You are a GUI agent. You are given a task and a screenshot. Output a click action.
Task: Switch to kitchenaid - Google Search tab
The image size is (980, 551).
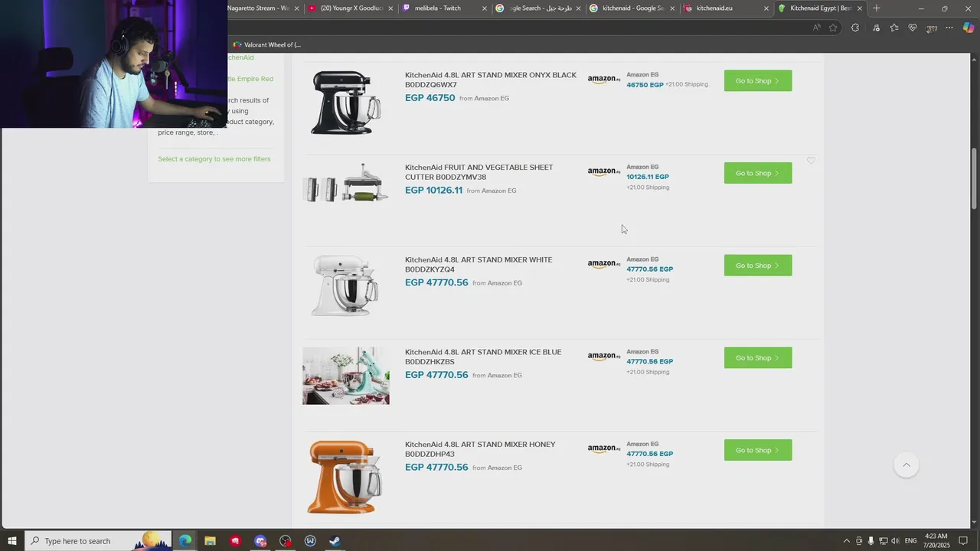tap(632, 8)
